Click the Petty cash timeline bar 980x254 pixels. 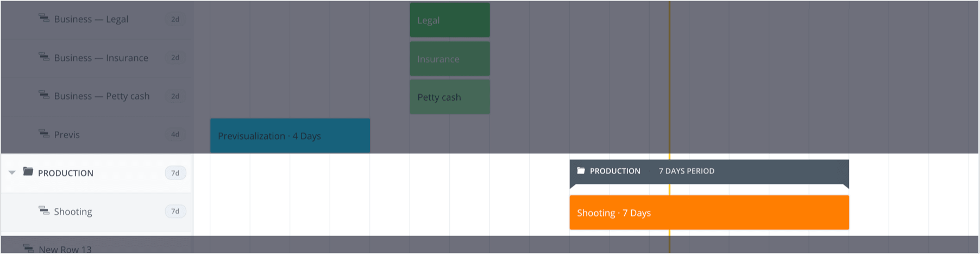pyautogui.click(x=450, y=97)
